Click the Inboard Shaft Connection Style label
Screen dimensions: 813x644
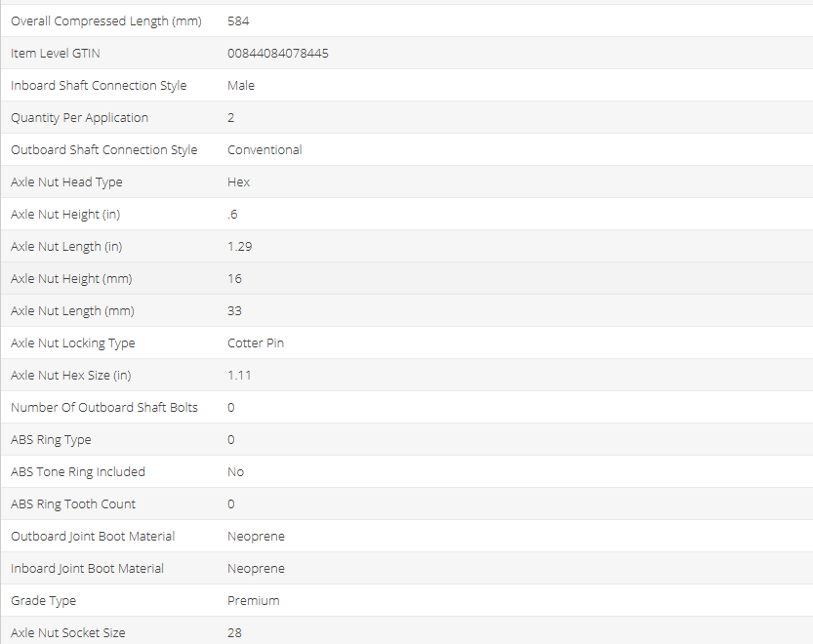99,86
